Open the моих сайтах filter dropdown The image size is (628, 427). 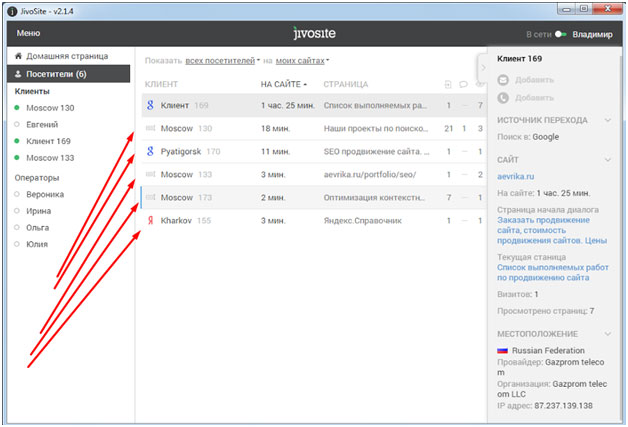[x=302, y=60]
